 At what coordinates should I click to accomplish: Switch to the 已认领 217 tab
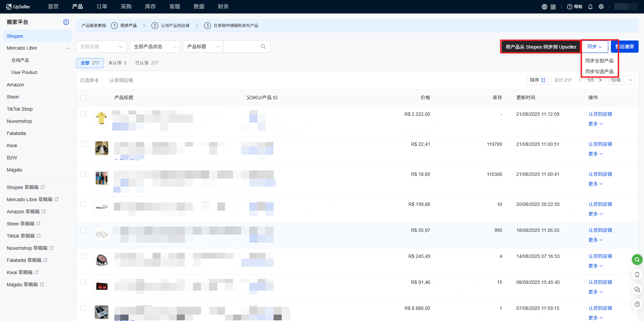click(x=147, y=63)
